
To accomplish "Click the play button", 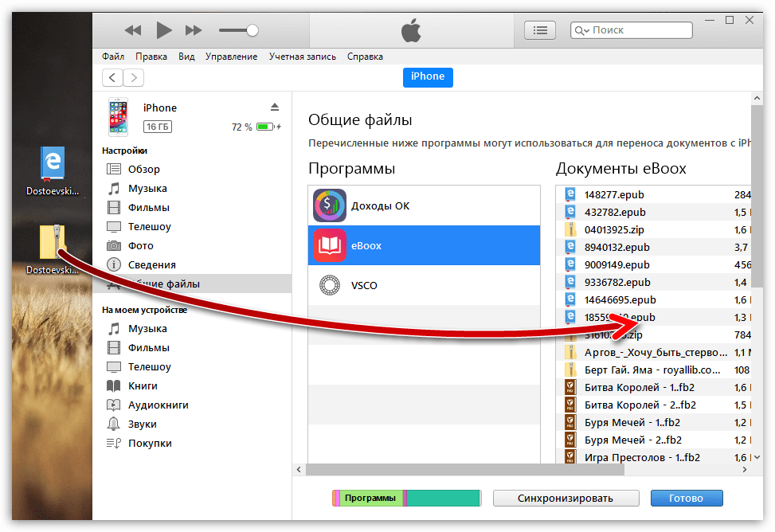I will pyautogui.click(x=163, y=30).
